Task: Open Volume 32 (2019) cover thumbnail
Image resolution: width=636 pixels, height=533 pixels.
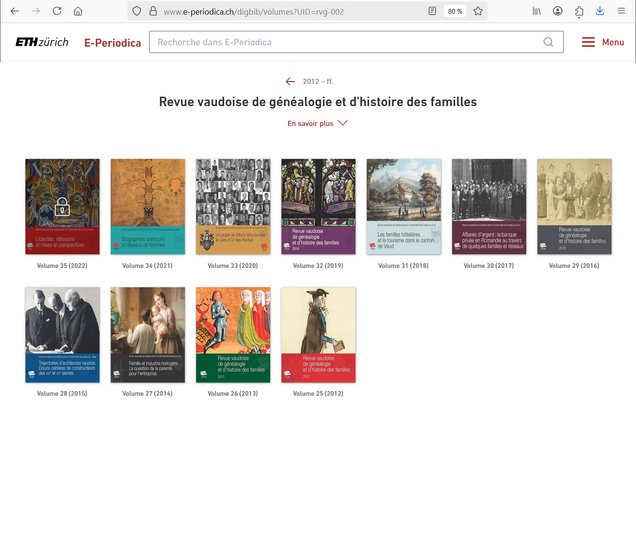Action: tap(318, 206)
